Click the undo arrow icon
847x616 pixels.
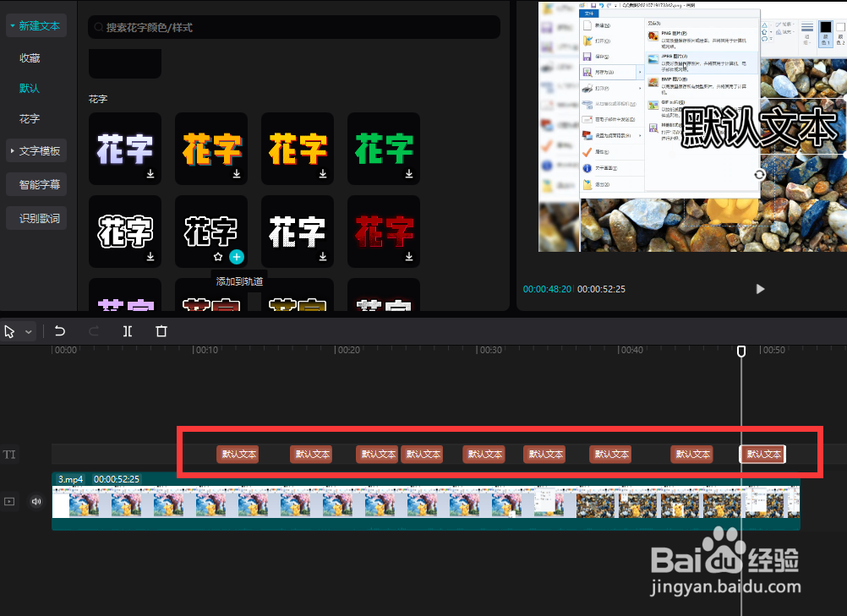[60, 331]
